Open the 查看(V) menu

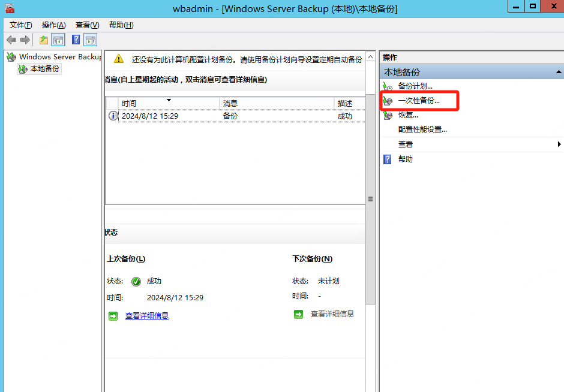[x=88, y=25]
